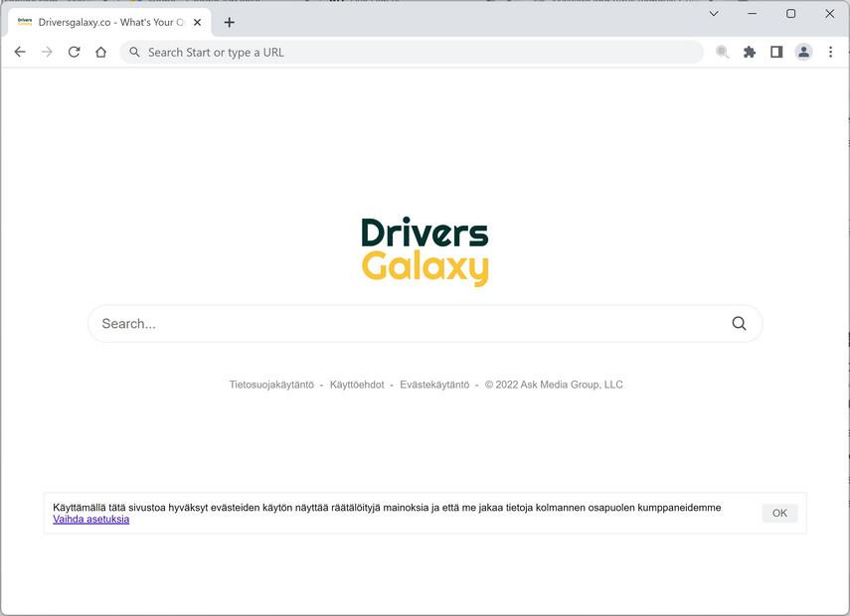Click the address bar URL field

(x=412, y=52)
